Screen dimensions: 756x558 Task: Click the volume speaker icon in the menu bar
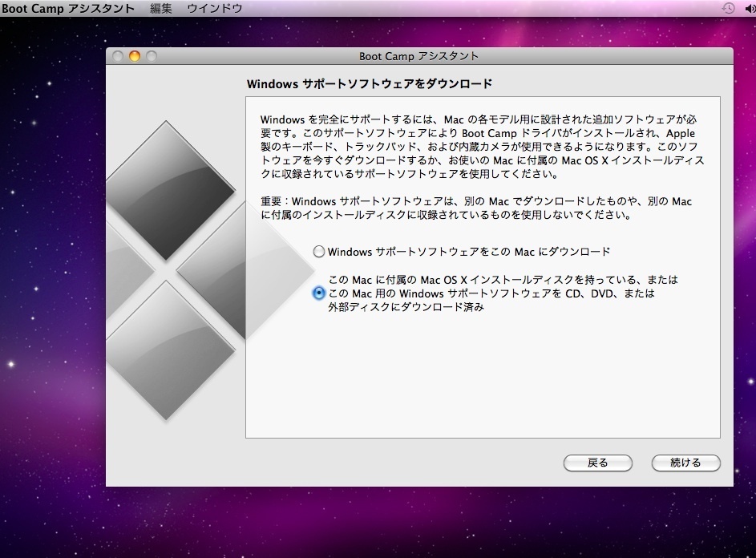(750, 8)
